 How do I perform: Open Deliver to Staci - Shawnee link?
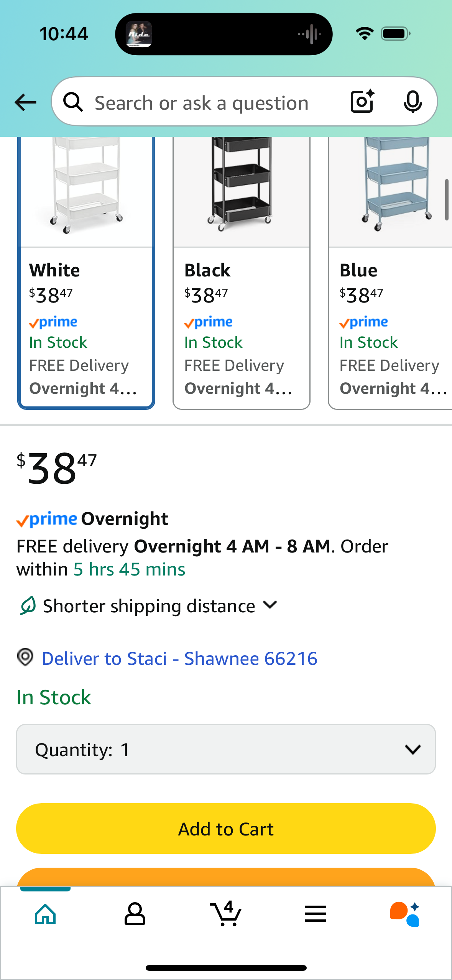(179, 658)
